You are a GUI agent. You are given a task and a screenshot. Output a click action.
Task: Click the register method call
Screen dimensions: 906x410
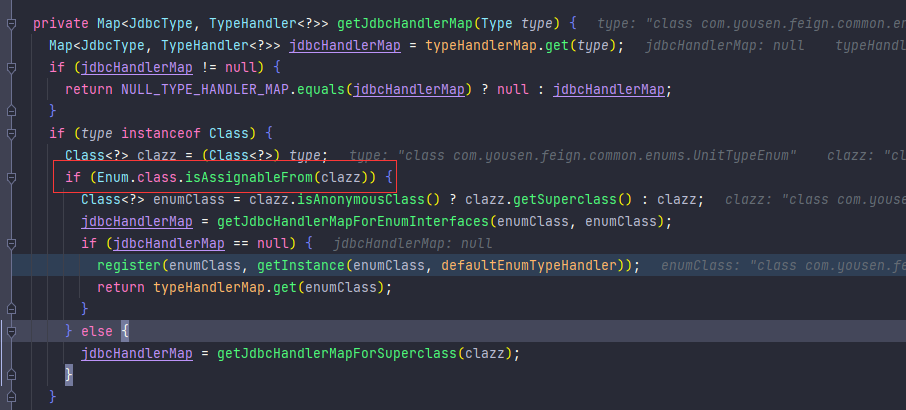click(x=128, y=265)
